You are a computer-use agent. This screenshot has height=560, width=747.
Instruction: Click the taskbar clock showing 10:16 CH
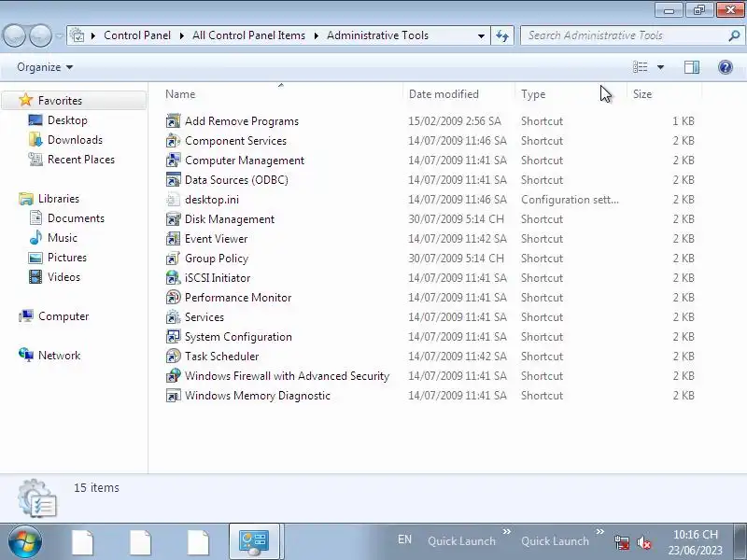point(695,542)
